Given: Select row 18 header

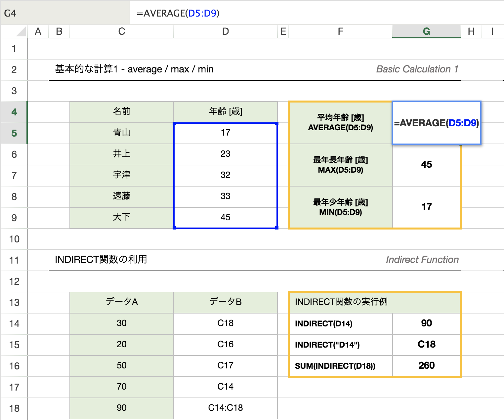Looking at the screenshot, I should [14, 408].
